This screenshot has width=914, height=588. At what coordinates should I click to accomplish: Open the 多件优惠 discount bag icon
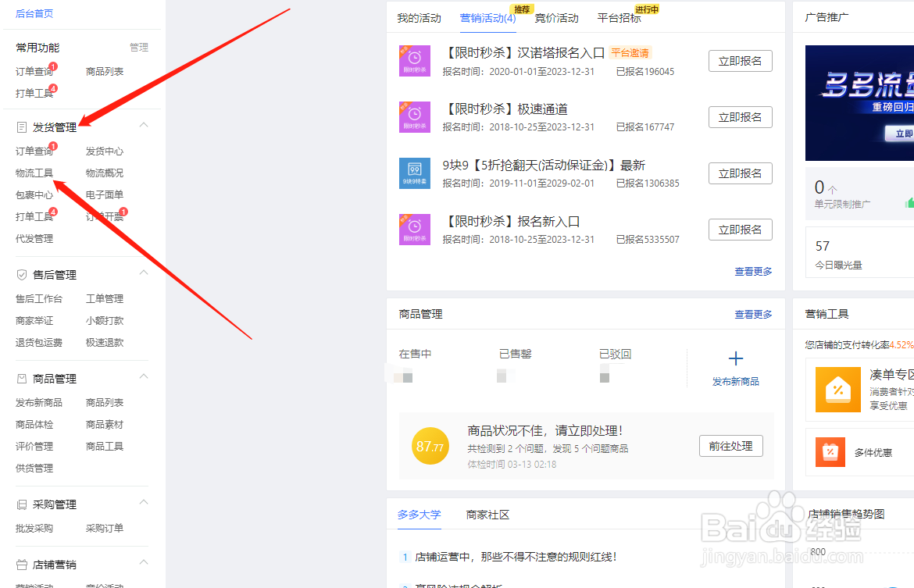830,452
